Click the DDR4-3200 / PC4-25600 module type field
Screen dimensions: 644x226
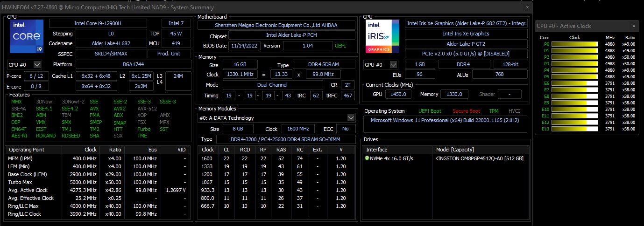coord(286,139)
